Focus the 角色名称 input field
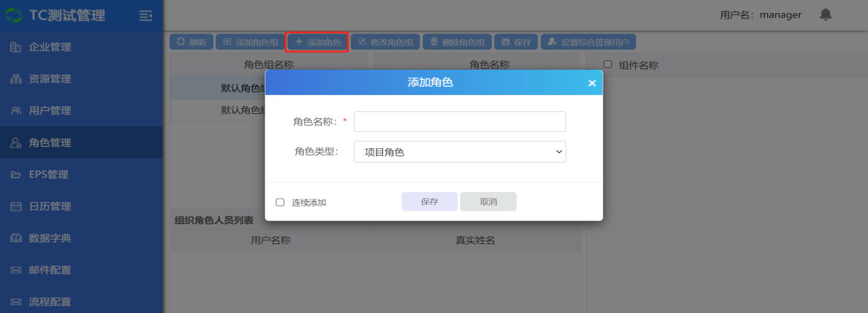This screenshot has height=313, width=868. click(460, 122)
